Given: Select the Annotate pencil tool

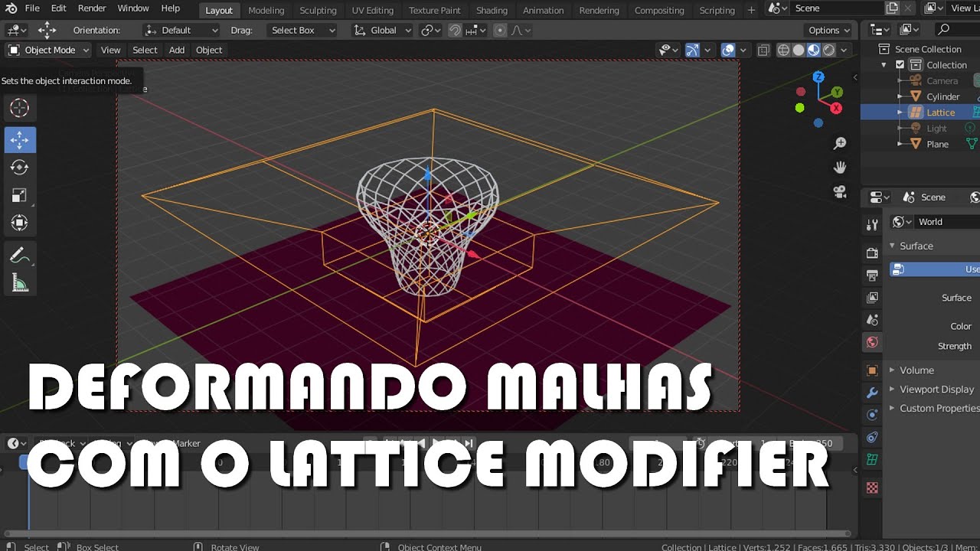Looking at the screenshot, I should click(20, 256).
